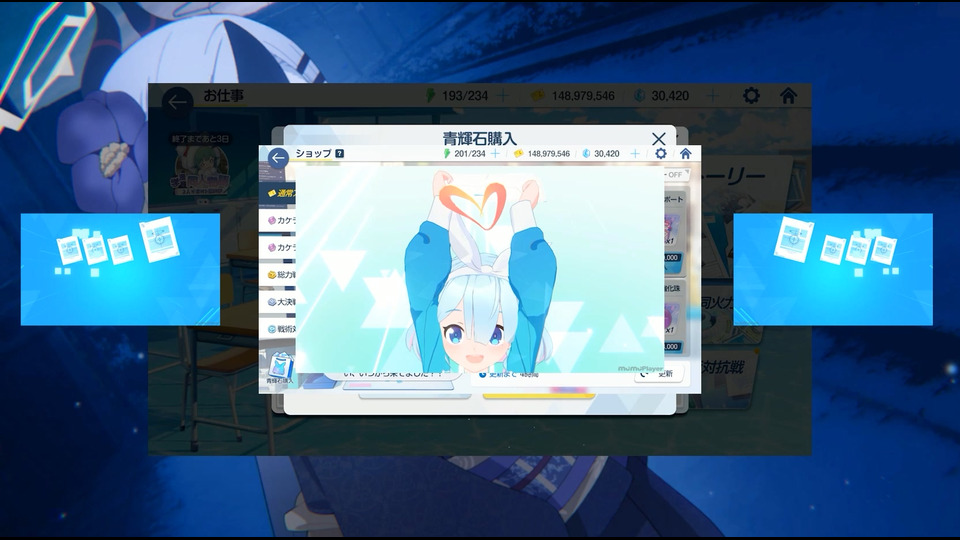This screenshot has height=540, width=960.
Task: Click the right blue recruitment papers panel
Action: (x=833, y=269)
